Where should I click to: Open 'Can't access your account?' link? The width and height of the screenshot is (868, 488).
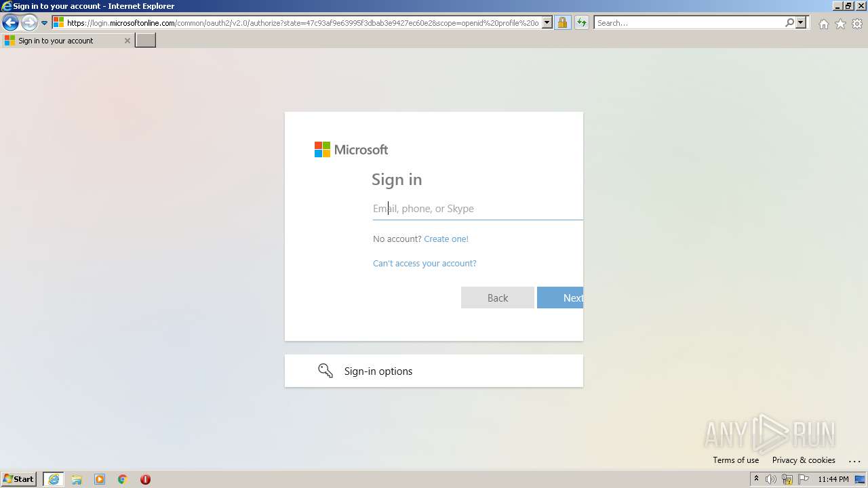tap(425, 263)
